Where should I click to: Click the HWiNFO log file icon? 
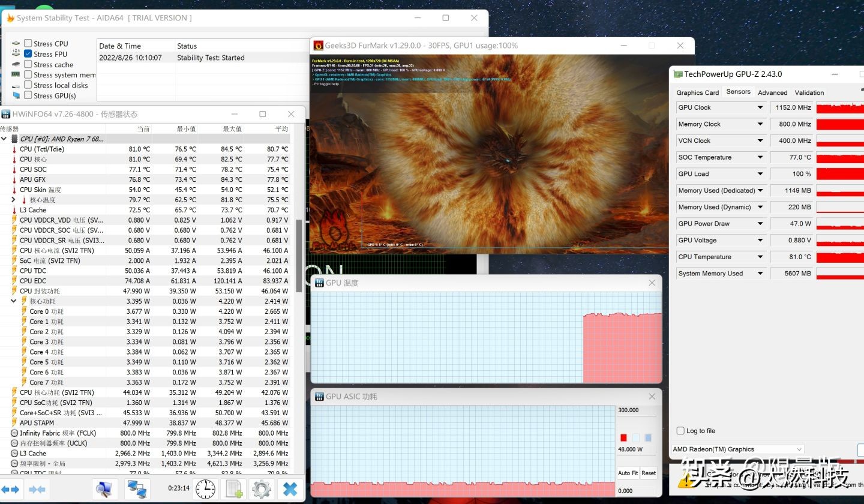coord(234,489)
